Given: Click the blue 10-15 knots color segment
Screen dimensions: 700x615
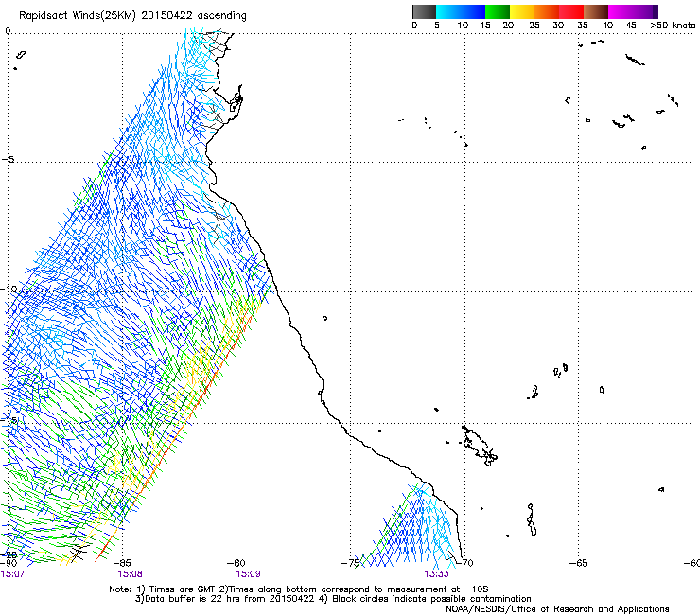Looking at the screenshot, I should click(473, 11).
